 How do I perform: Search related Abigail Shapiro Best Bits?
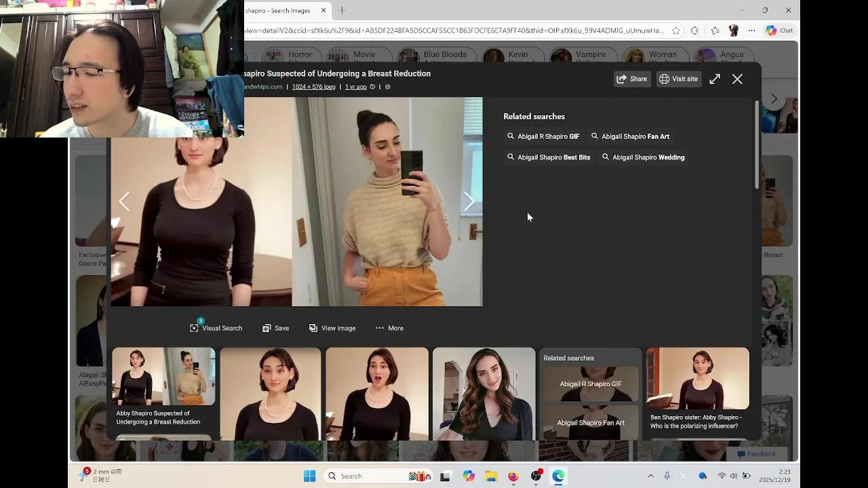[549, 157]
